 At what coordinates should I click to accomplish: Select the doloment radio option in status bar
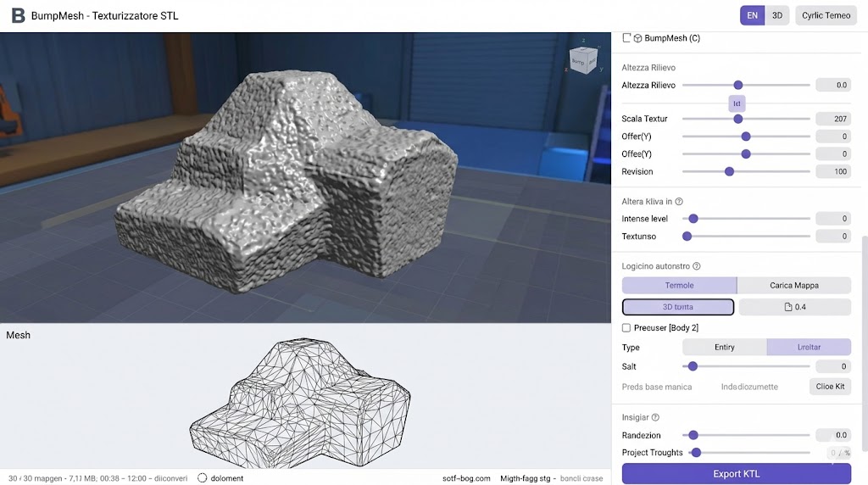coord(203,478)
